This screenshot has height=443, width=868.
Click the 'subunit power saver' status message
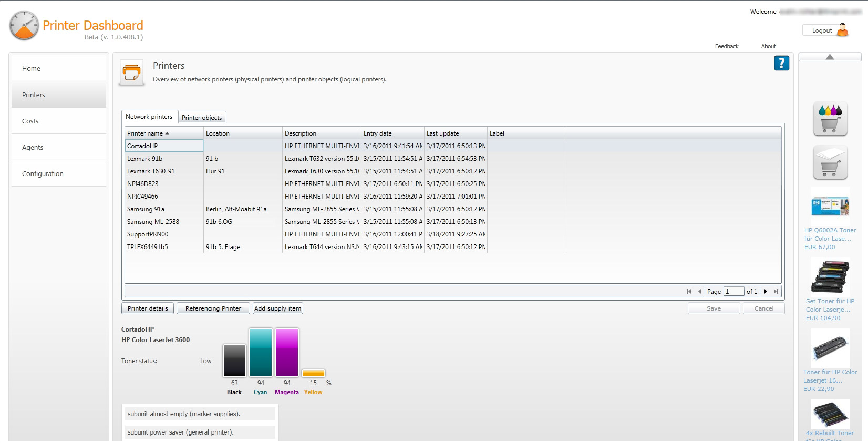(x=200, y=432)
